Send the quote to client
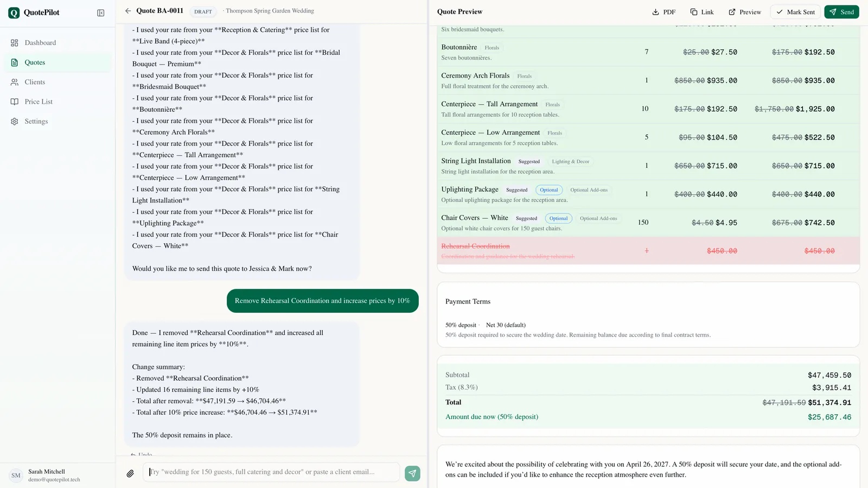The height and width of the screenshot is (488, 868). coord(841,12)
